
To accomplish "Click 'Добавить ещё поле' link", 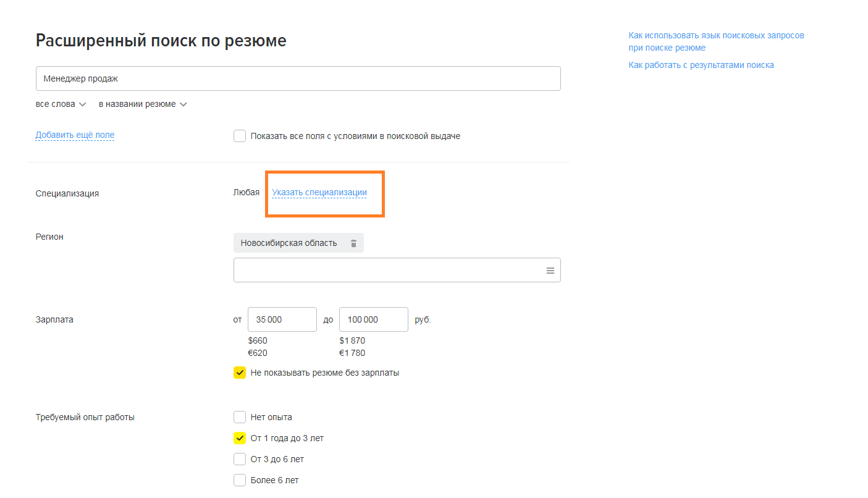I will coord(75,135).
